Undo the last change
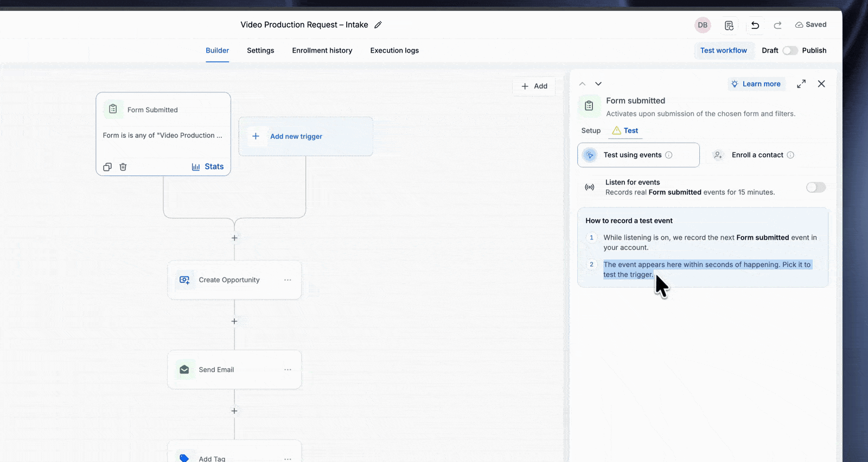 (755, 26)
